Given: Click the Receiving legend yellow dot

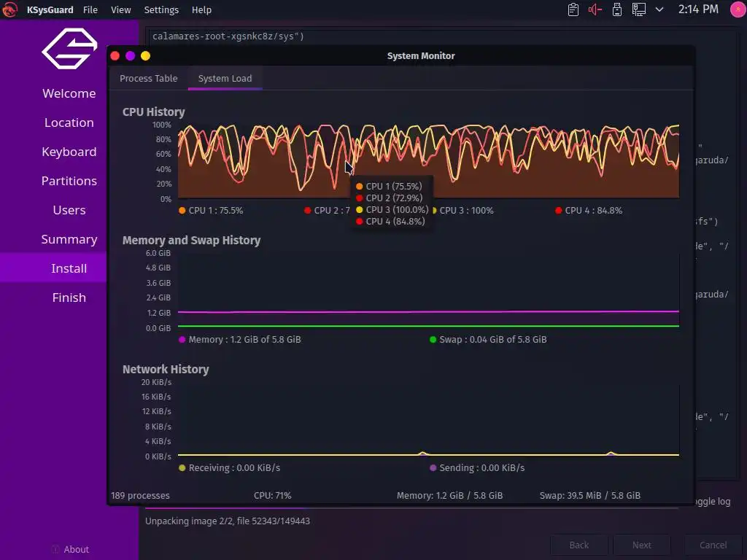Looking at the screenshot, I should coord(182,468).
